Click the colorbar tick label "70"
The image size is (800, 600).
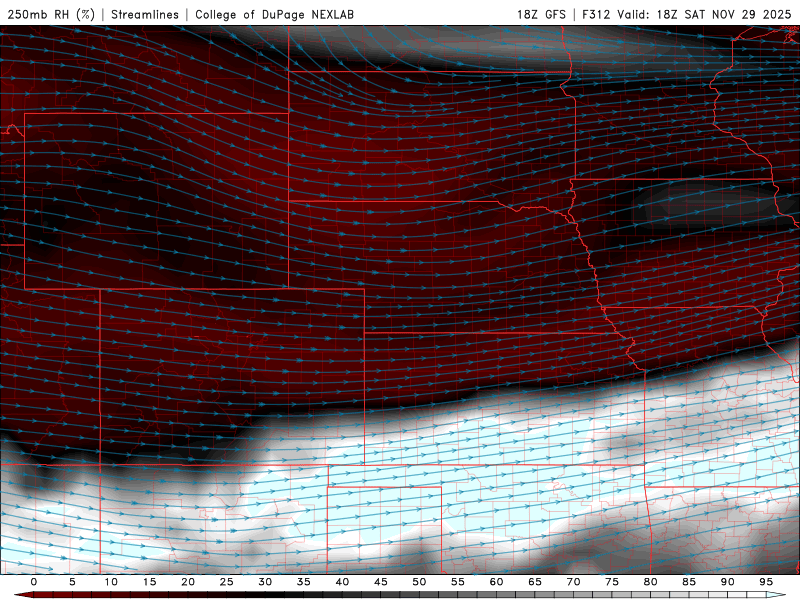click(x=573, y=582)
